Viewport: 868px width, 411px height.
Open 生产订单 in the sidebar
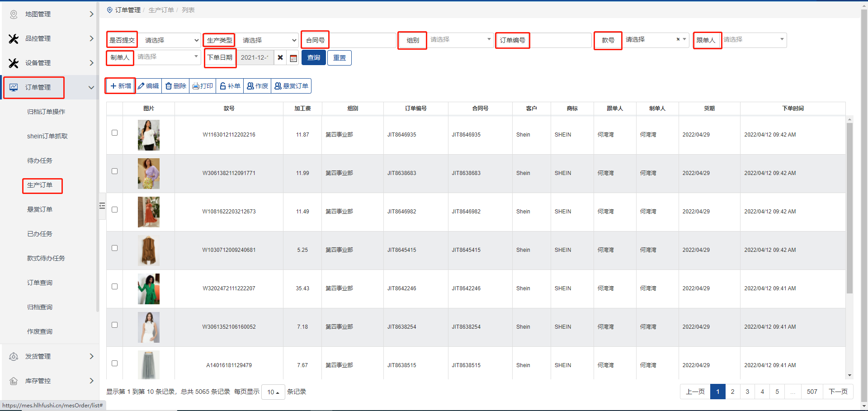click(x=40, y=185)
